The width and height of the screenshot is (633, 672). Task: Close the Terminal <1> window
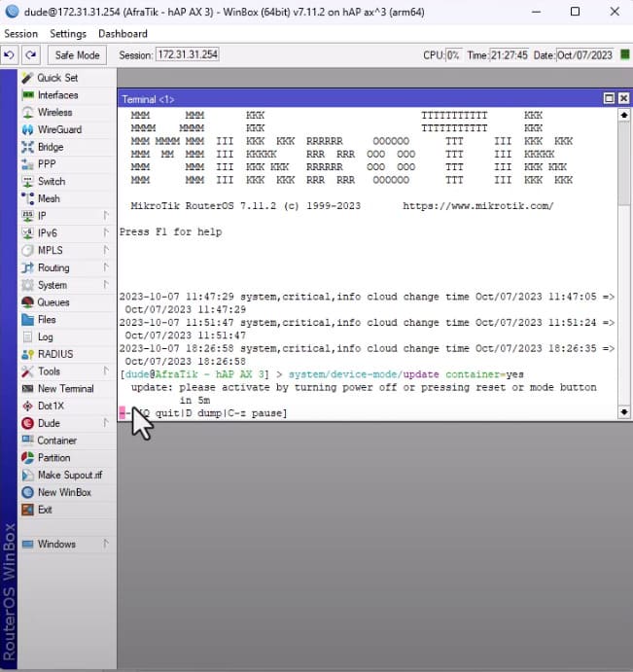(x=623, y=98)
